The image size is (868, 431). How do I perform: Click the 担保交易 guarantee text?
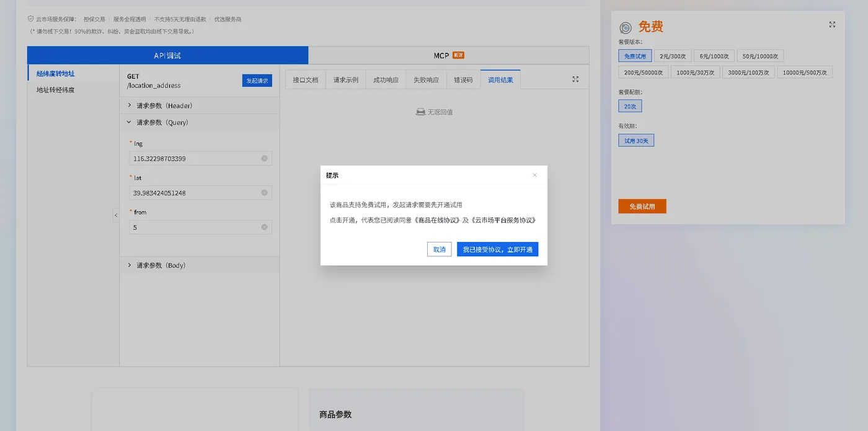click(94, 19)
